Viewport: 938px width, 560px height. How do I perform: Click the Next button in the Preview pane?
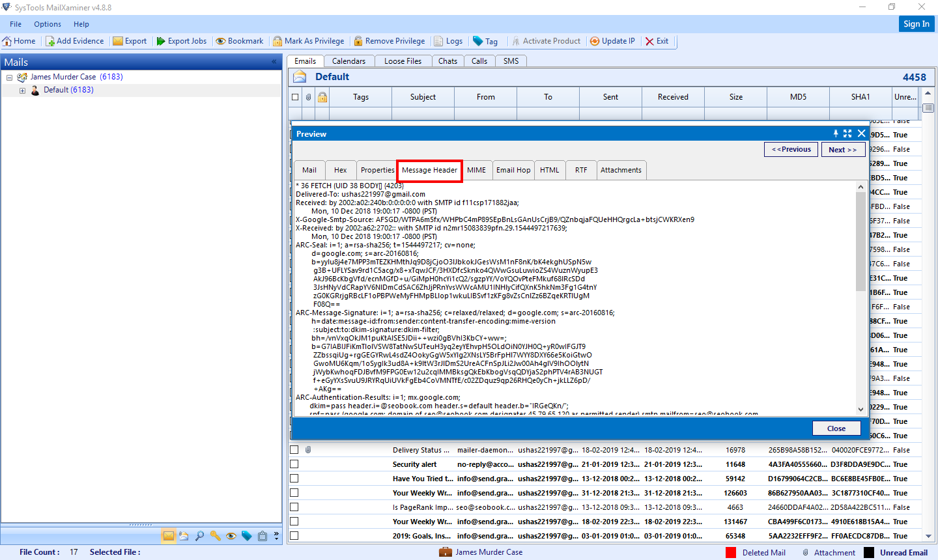[x=843, y=149]
